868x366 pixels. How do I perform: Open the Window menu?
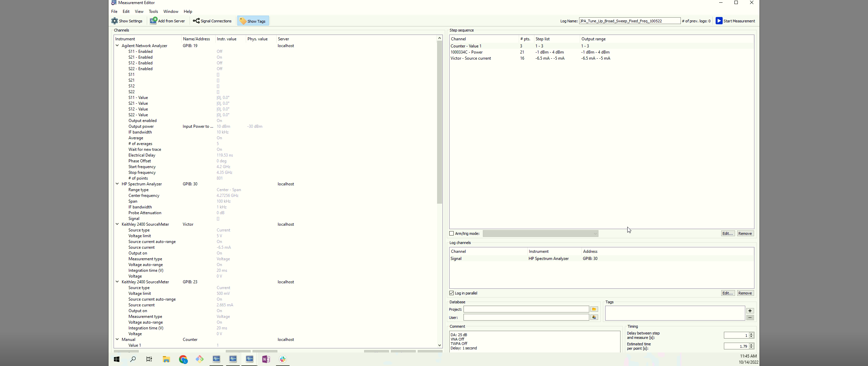coord(171,12)
